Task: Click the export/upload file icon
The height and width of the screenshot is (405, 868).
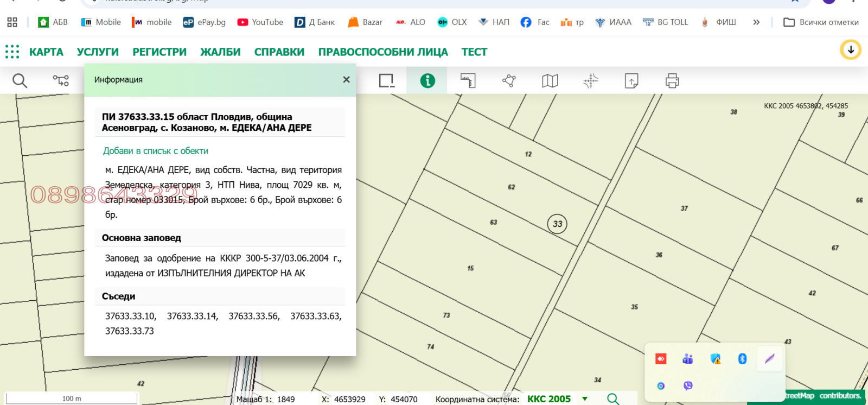Action: [631, 81]
